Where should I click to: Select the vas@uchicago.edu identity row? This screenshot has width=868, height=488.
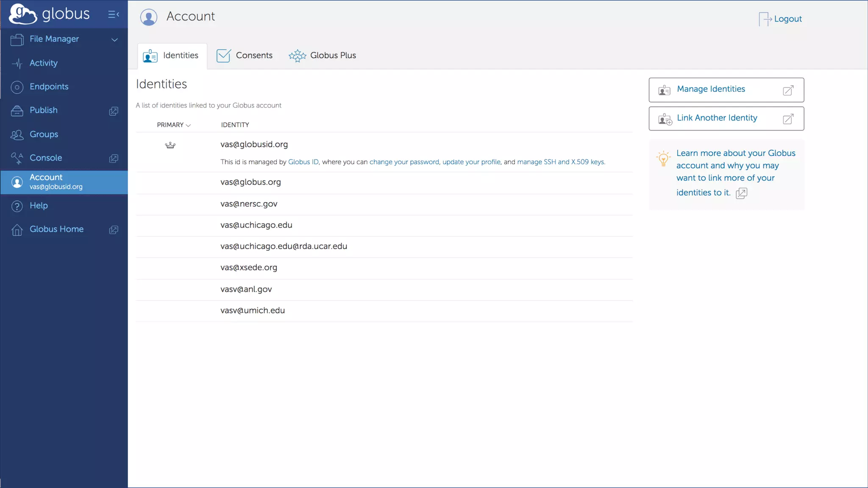[256, 225]
